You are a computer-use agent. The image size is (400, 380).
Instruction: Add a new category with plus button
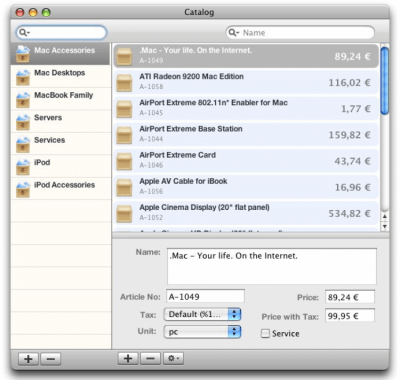pos(28,359)
